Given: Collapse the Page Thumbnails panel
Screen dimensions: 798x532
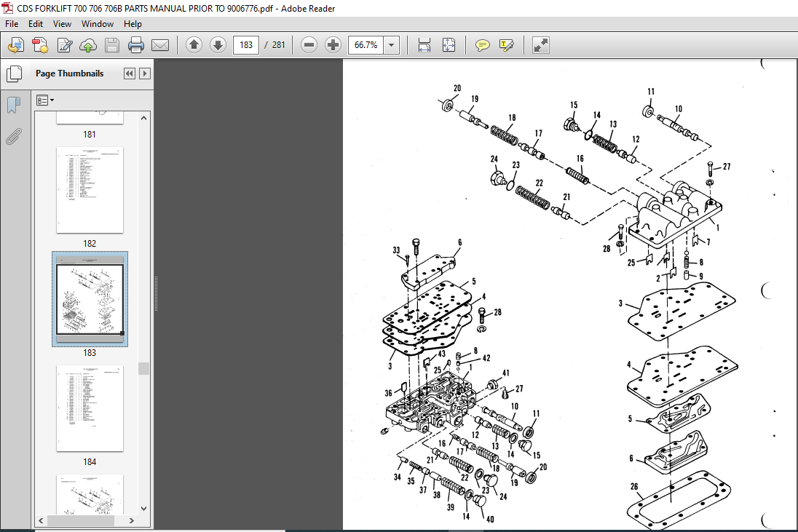Looking at the screenshot, I should [130, 74].
